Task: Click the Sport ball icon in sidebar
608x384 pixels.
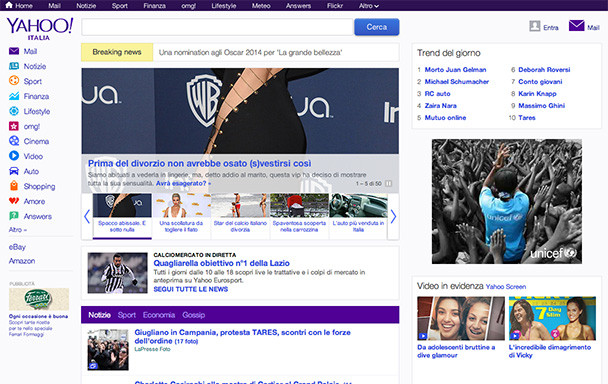Action: click(14, 81)
